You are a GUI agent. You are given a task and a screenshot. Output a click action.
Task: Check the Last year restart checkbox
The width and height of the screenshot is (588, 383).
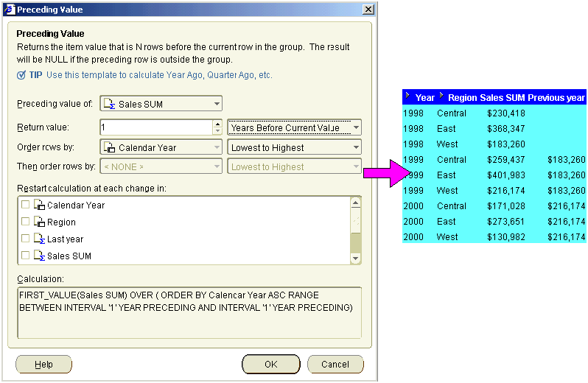tap(26, 239)
